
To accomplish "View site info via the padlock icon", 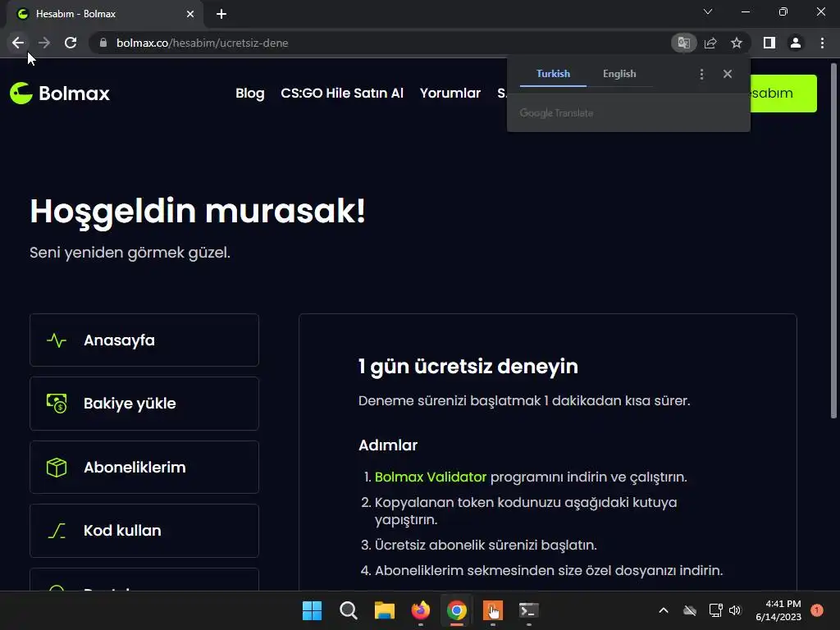I will (103, 43).
